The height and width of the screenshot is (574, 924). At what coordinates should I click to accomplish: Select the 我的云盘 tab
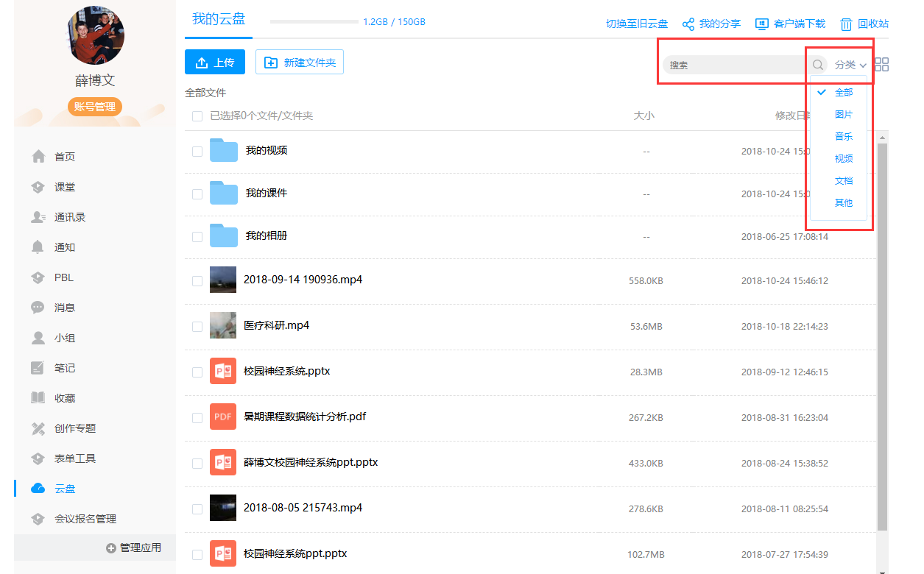219,20
